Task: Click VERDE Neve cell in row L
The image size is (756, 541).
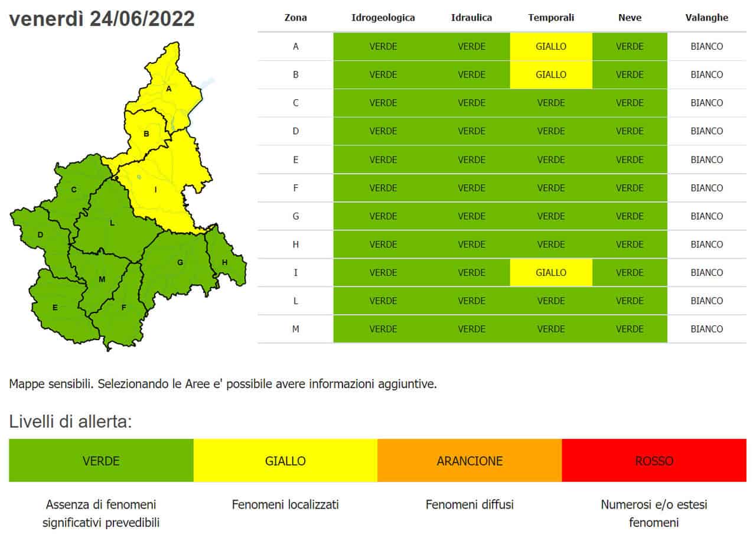Action: pos(630,301)
